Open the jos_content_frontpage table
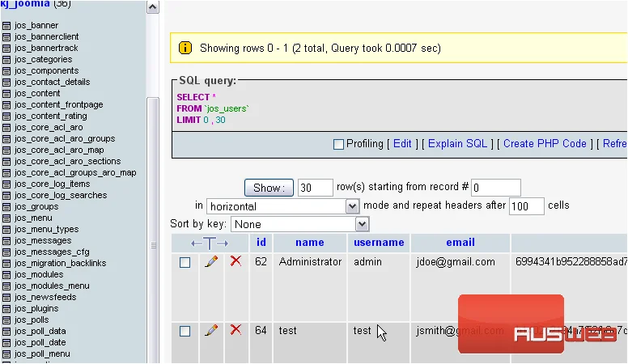 pyautogui.click(x=58, y=105)
